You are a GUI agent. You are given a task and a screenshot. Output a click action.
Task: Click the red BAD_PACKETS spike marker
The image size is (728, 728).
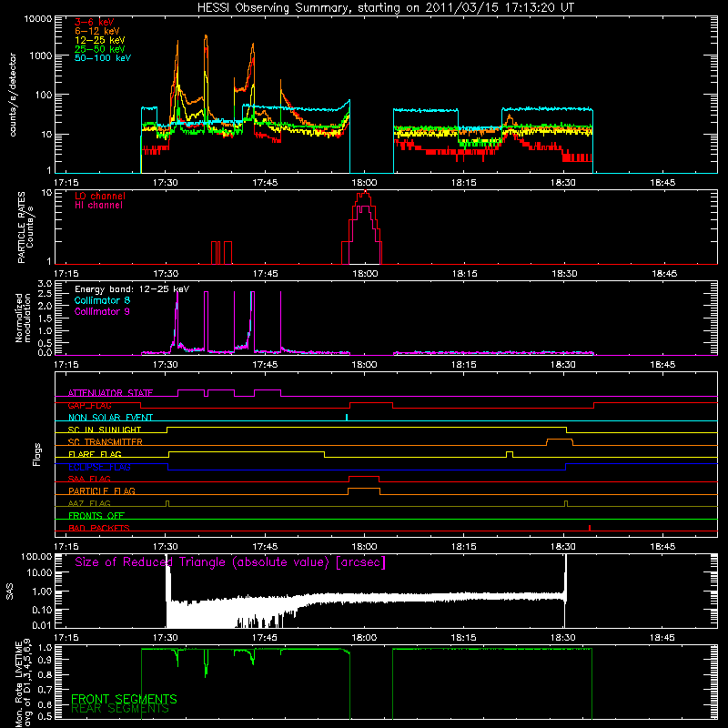tap(589, 528)
